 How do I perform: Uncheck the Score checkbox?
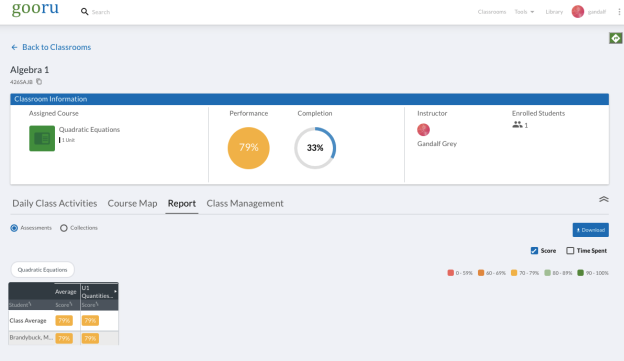534,250
